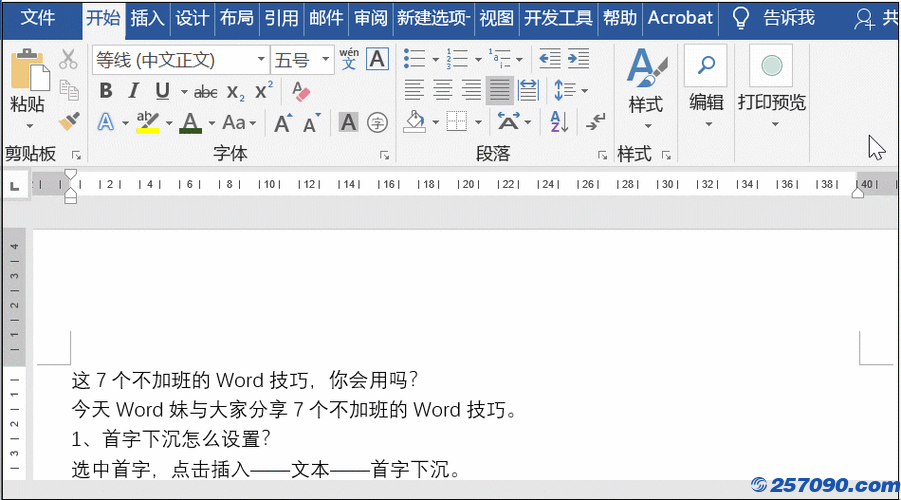The width and height of the screenshot is (901, 500).
Task: Click the share person icon
Action: pyautogui.click(x=864, y=19)
